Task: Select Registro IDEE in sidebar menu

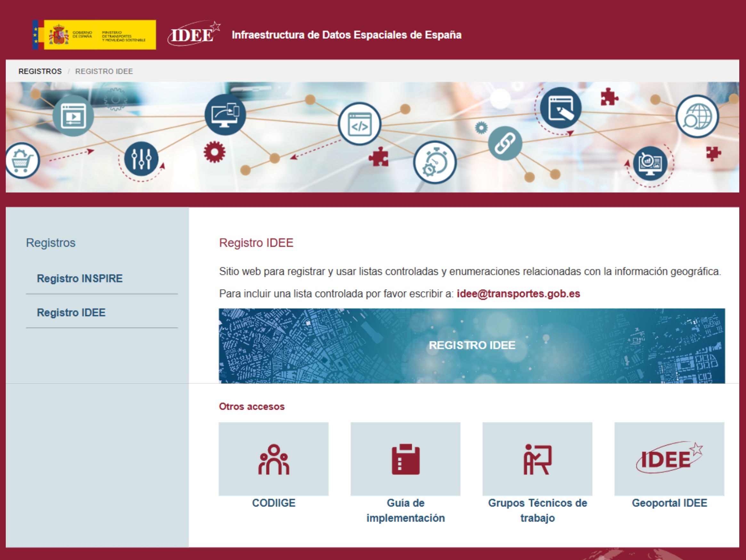Action: 71,313
